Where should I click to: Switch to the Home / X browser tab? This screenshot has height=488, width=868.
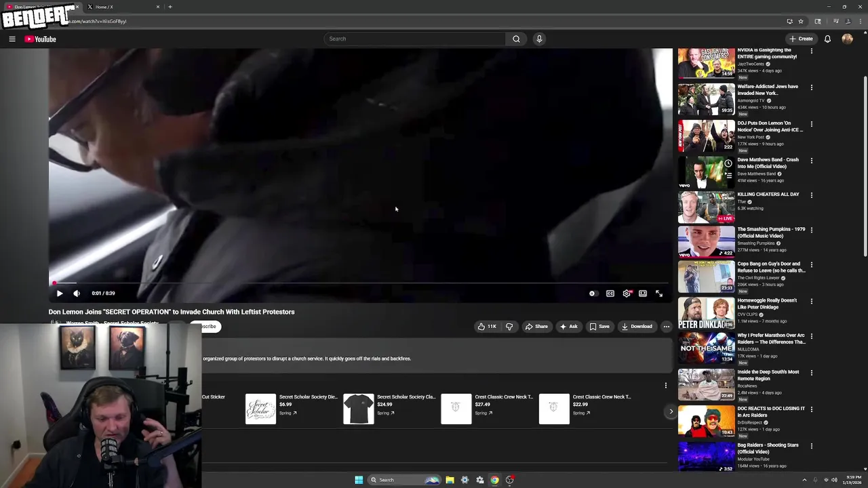pyautogui.click(x=122, y=7)
